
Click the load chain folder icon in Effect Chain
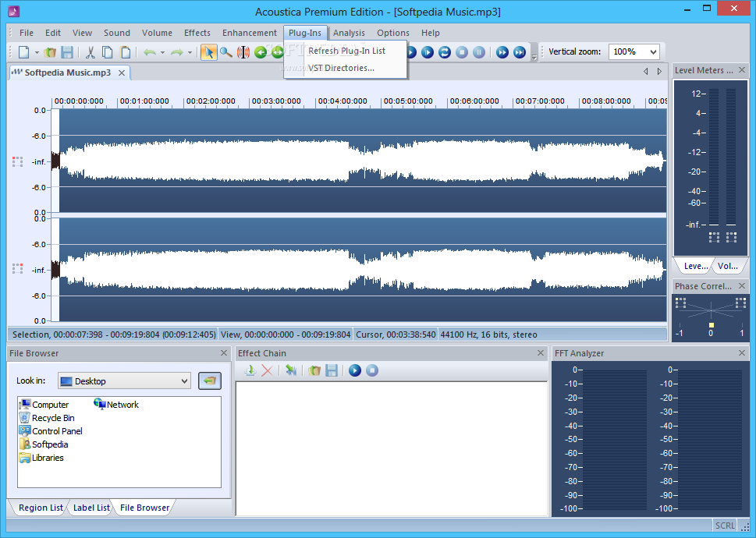pos(314,370)
